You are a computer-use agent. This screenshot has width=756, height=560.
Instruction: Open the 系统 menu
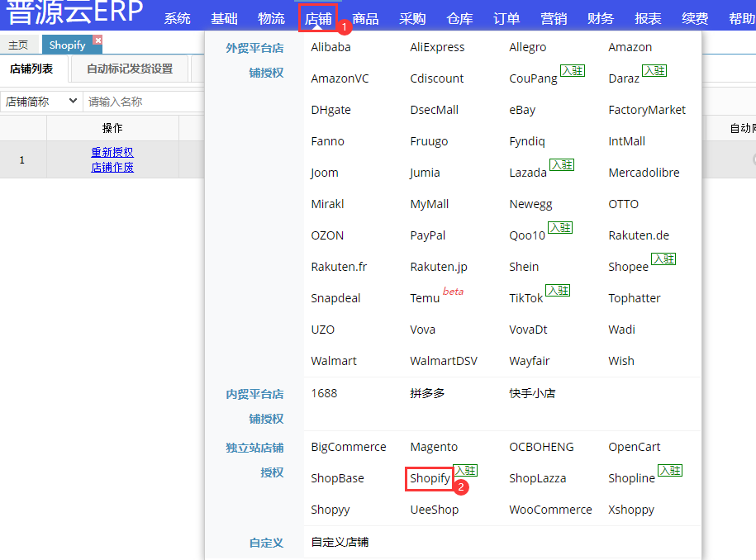(178, 18)
